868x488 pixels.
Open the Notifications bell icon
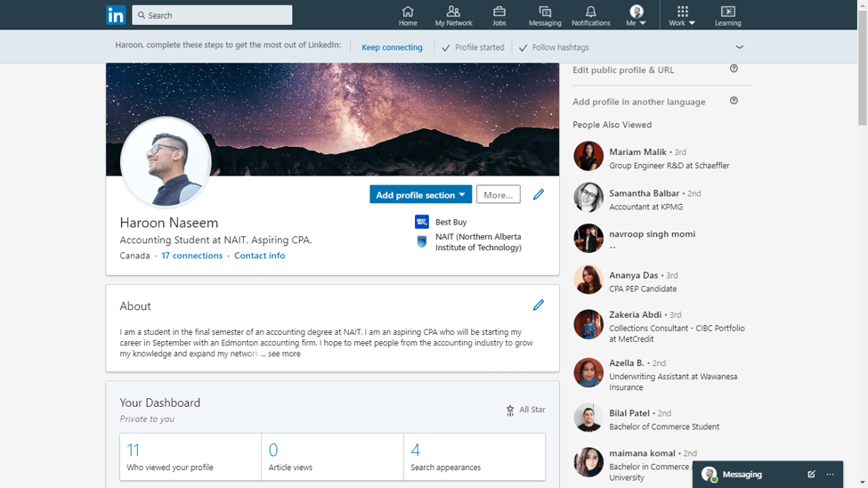[590, 12]
